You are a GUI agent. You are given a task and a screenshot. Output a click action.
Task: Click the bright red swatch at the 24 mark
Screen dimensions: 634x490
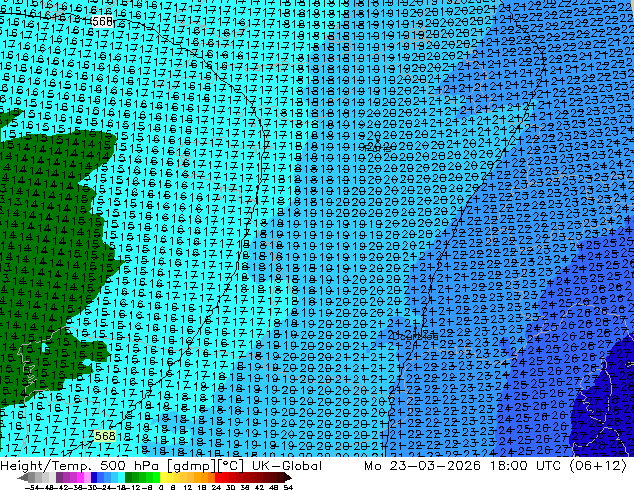pos(218,478)
